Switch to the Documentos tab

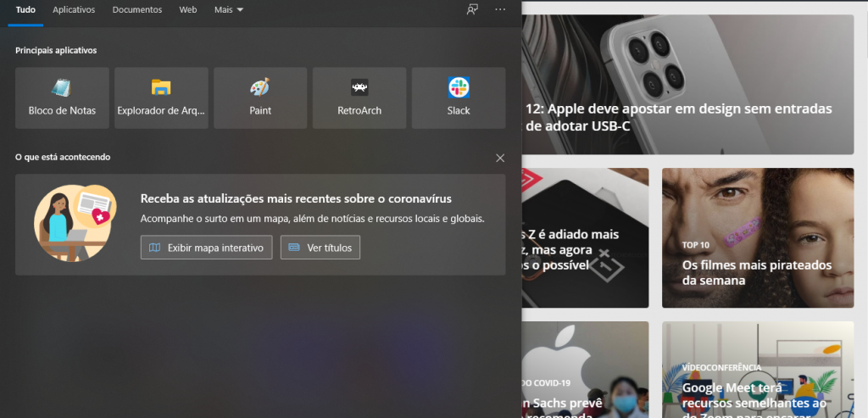coord(137,10)
